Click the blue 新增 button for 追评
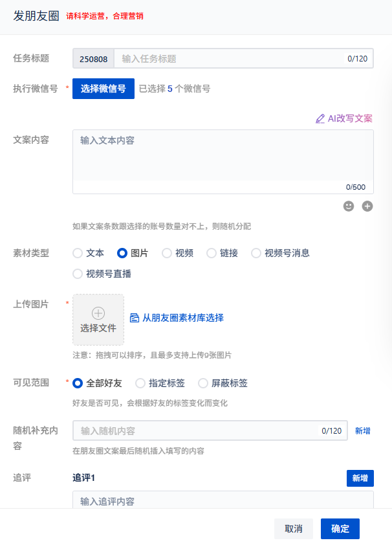Screen dimensions: 392x545 pos(360,478)
